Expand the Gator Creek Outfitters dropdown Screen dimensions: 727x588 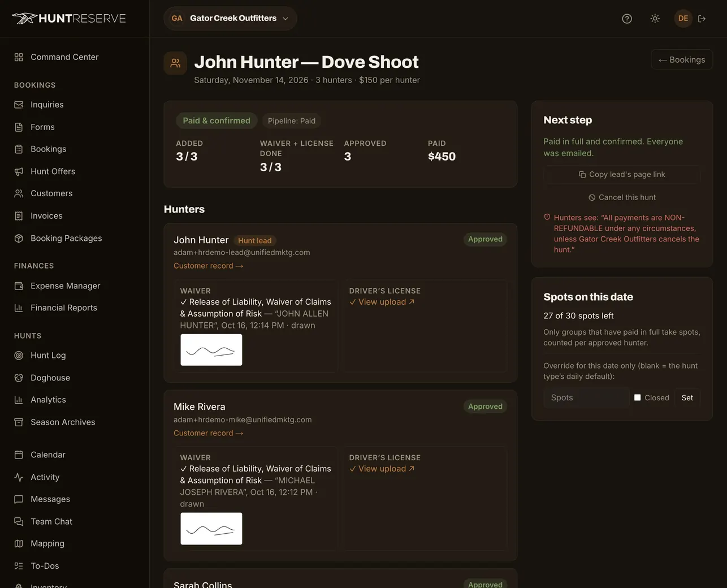230,19
